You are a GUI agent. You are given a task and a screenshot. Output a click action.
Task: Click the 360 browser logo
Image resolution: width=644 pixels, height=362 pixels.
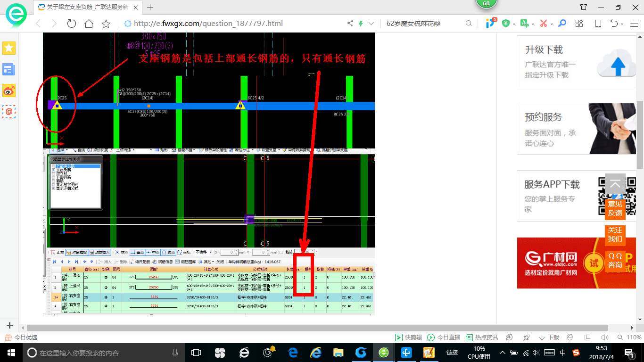point(16,16)
